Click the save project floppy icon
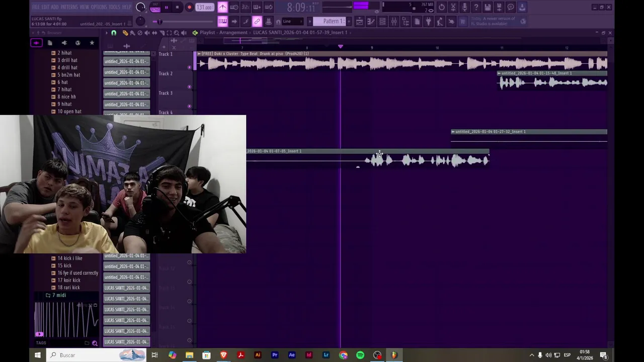The width and height of the screenshot is (644, 362). (x=488, y=7)
